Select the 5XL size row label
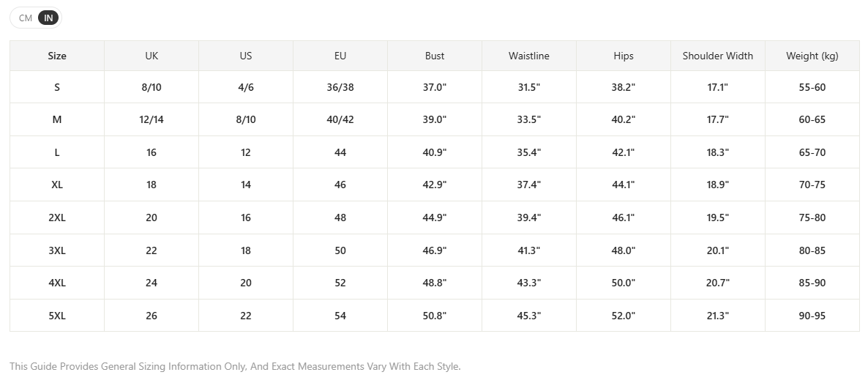The height and width of the screenshot is (383, 868). pos(57,316)
